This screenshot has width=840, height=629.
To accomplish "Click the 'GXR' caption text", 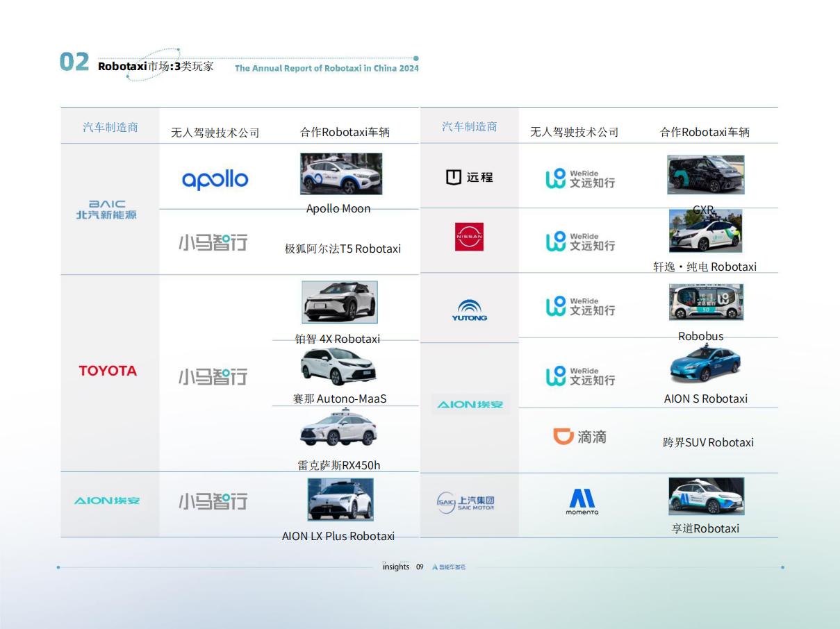I will pos(703,210).
